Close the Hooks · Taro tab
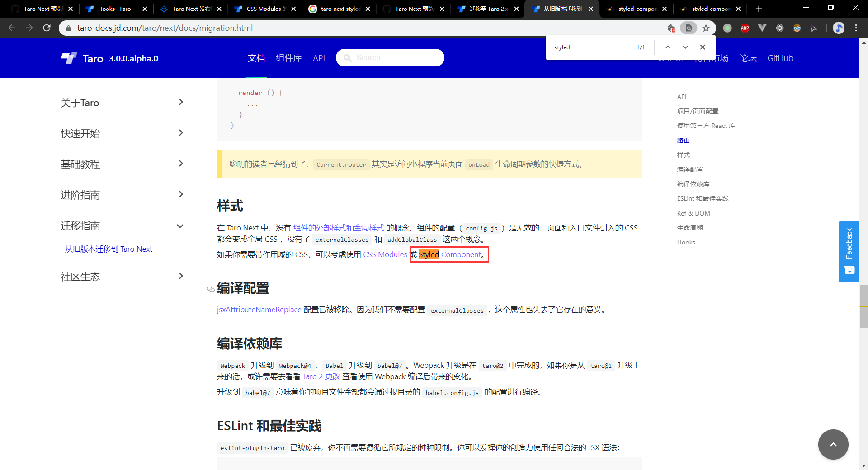 145,9
